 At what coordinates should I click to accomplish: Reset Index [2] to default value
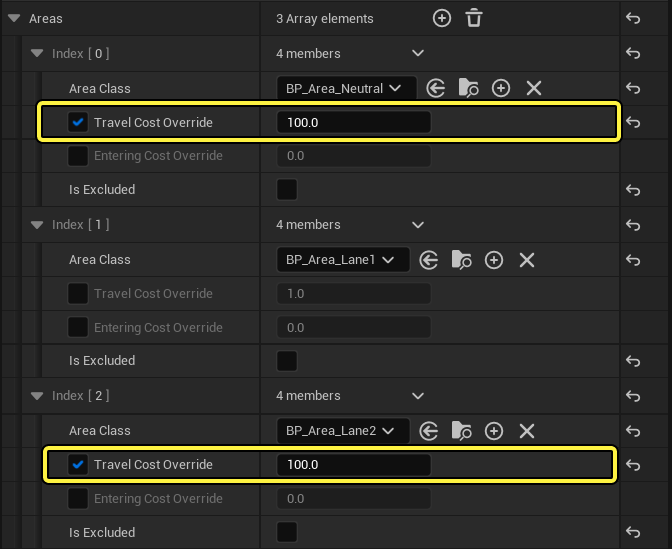click(x=633, y=396)
